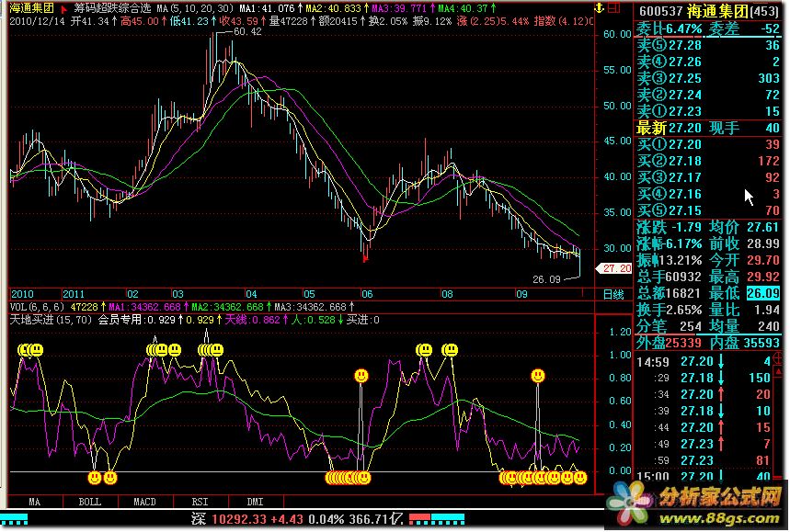This screenshot has width=790, height=532.
Task: Switch to the MA indicator tab
Action: tap(34, 502)
